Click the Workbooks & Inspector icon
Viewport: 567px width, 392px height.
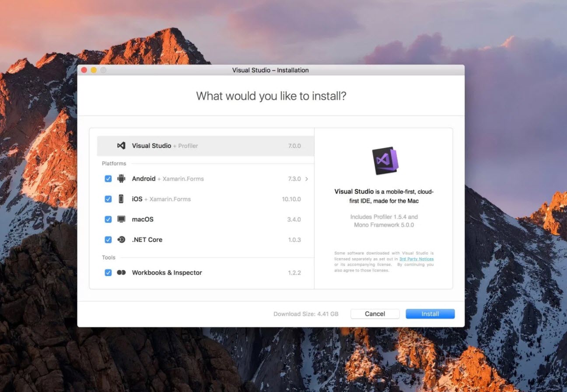coord(121,273)
